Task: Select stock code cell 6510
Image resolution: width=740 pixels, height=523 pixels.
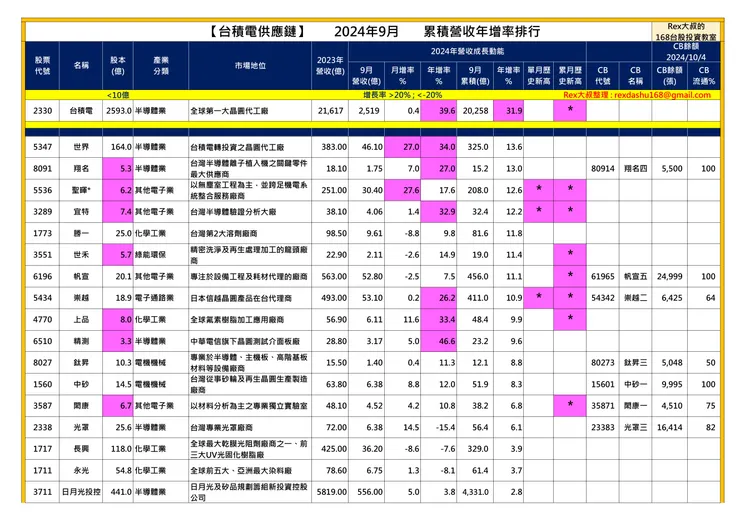Action: (x=42, y=341)
